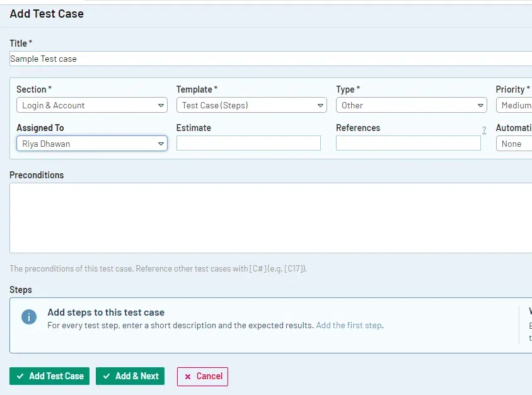Expand the Template dropdown

coord(251,105)
